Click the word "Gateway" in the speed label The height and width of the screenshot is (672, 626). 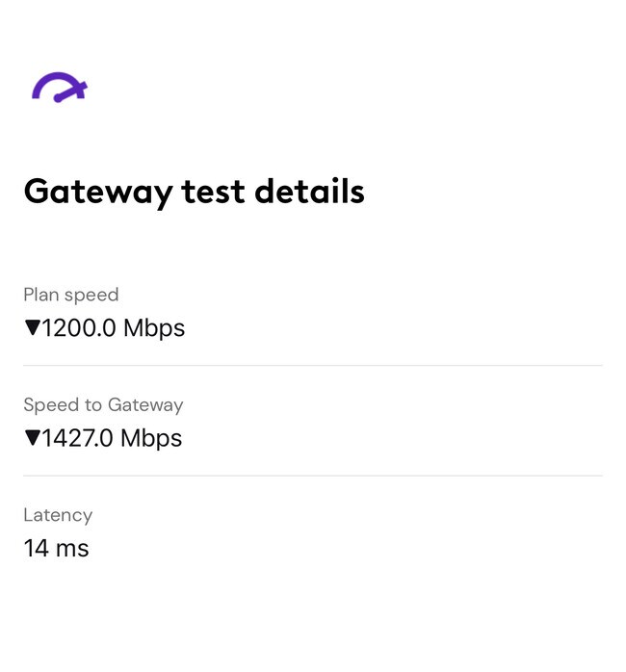pyautogui.click(x=144, y=405)
